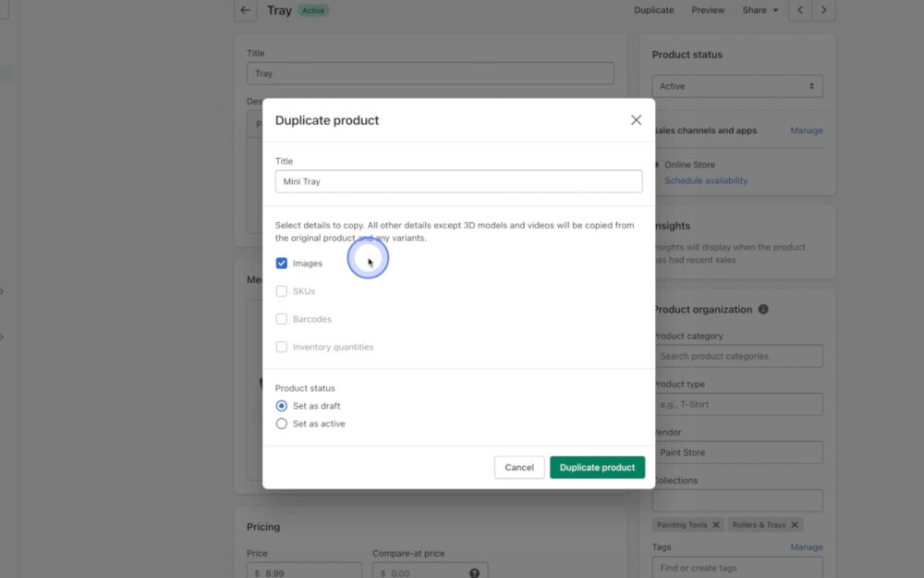
Task: Click the Mini Tray title input field
Action: point(458,181)
